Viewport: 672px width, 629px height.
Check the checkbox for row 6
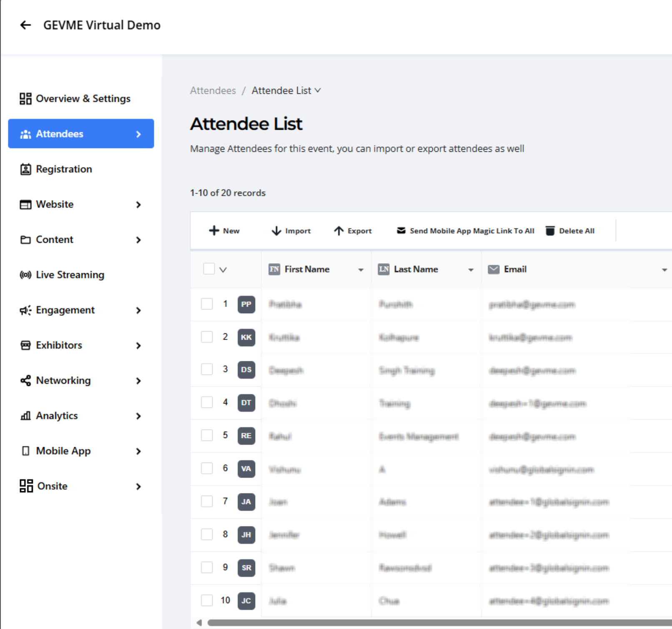click(207, 468)
